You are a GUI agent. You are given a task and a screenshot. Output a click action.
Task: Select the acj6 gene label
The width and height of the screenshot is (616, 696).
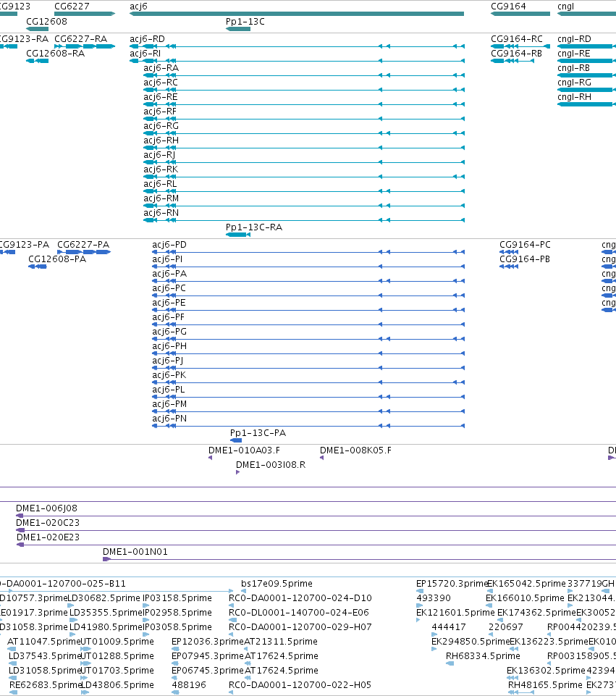pyautogui.click(x=138, y=7)
